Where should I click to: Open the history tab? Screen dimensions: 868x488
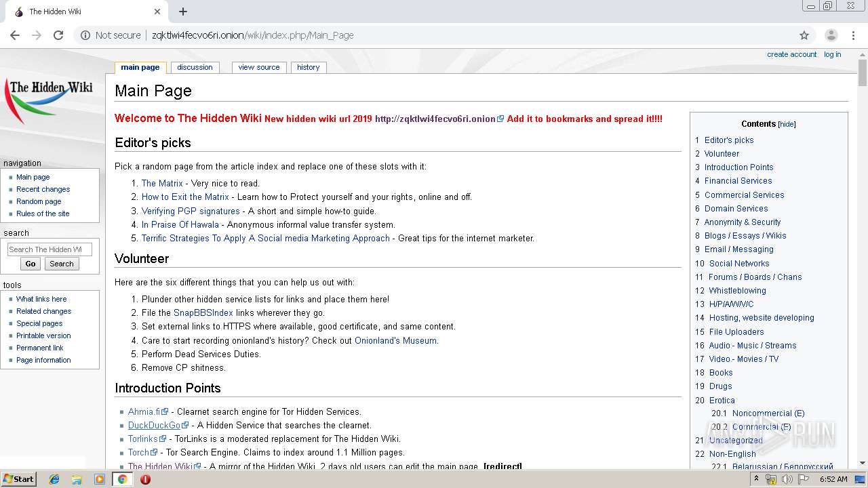click(308, 67)
